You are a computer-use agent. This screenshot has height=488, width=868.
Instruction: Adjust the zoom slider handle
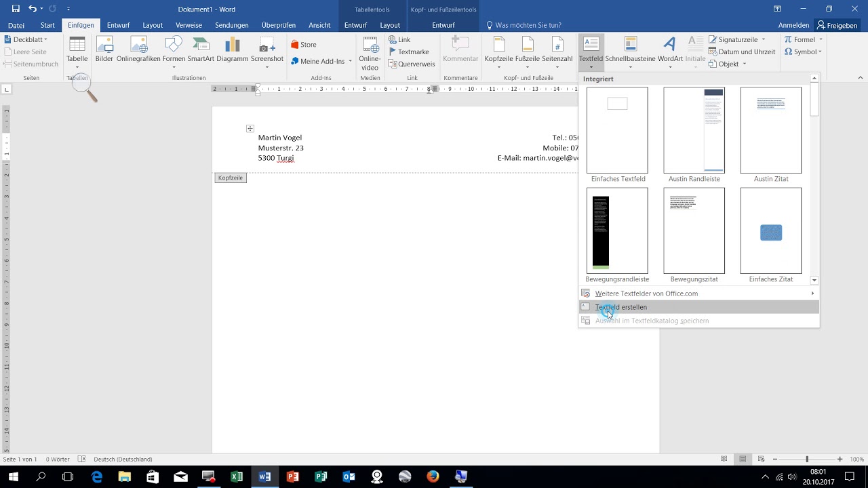pos(807,459)
